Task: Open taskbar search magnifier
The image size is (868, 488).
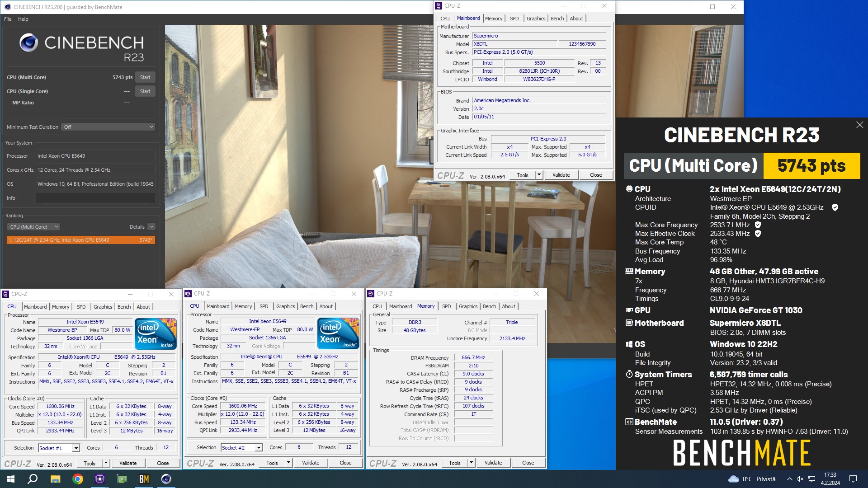Action: click(x=33, y=479)
